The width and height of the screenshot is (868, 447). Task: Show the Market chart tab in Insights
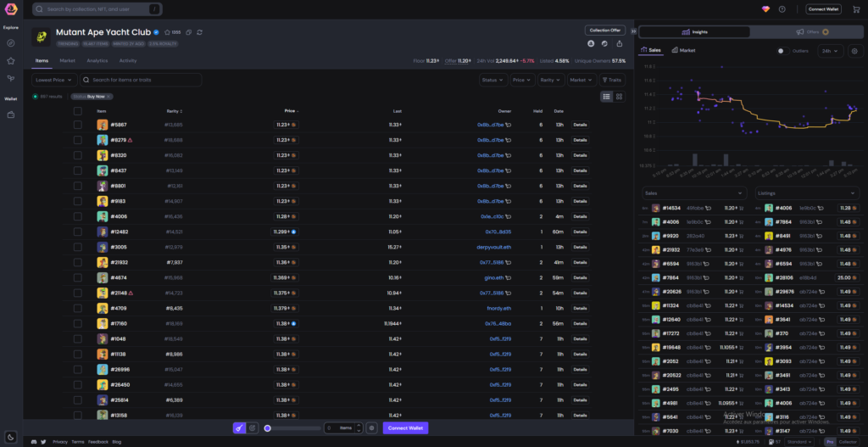pos(684,50)
